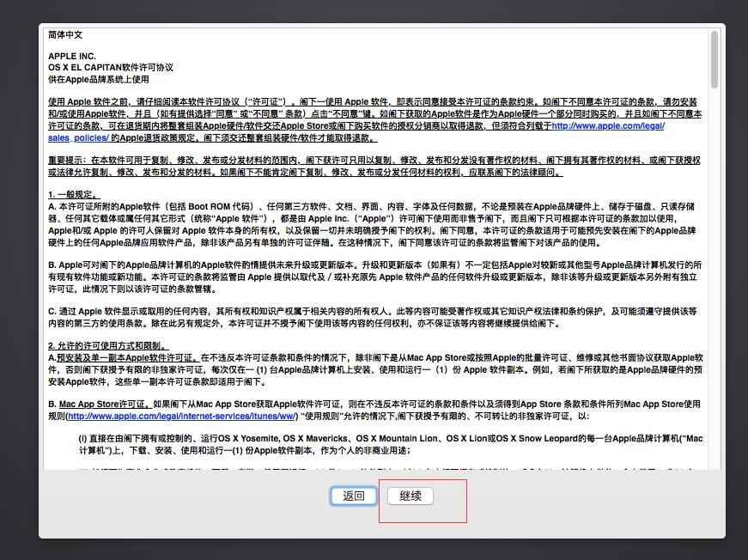
Task: Open the http://www.apple.com/legal/ link
Action: pos(608,126)
